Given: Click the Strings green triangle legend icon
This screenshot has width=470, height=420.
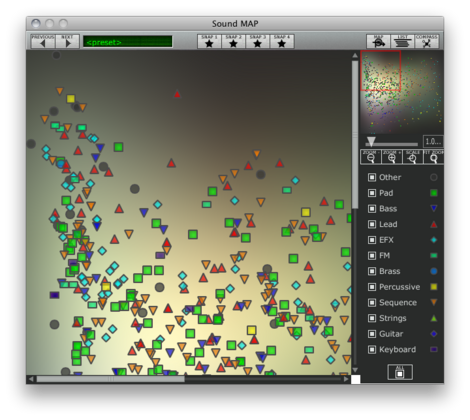Looking at the screenshot, I should click(434, 318).
